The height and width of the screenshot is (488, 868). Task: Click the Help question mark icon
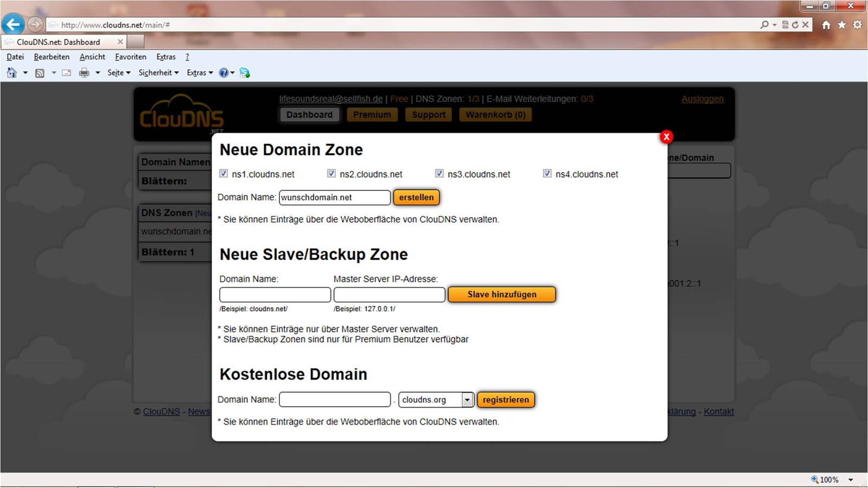click(224, 73)
